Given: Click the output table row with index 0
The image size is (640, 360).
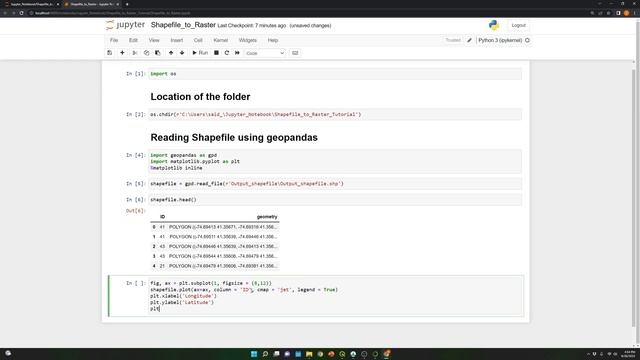Looking at the screenshot, I should 215,227.
